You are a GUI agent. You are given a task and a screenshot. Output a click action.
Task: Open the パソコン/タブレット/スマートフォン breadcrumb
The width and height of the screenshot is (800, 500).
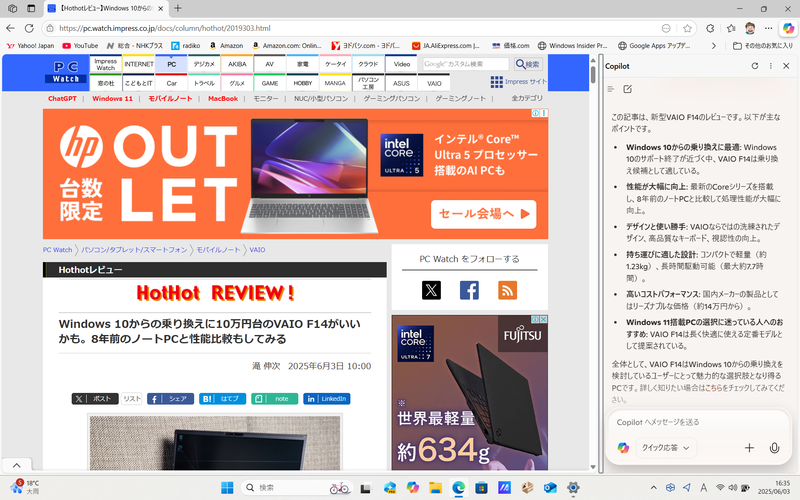(134, 250)
